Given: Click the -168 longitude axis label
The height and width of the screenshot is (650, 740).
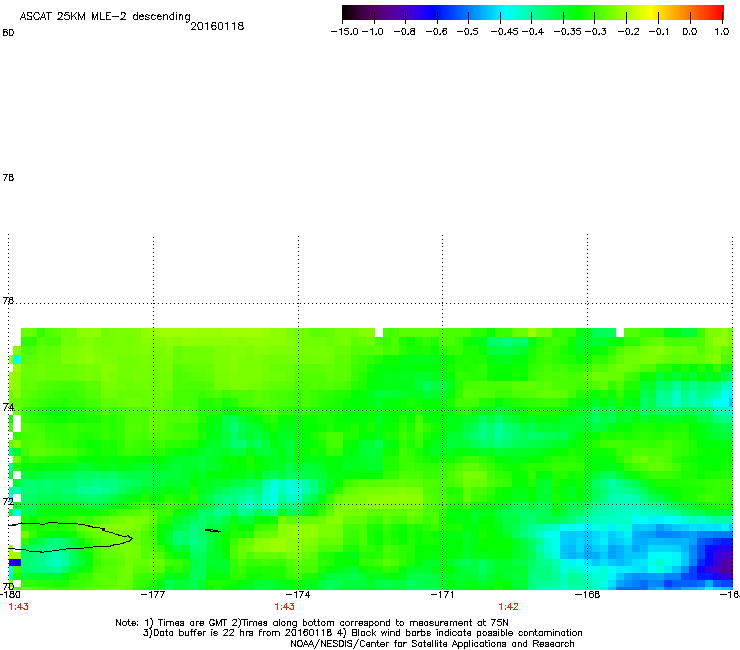Looking at the screenshot, I should point(588,595).
